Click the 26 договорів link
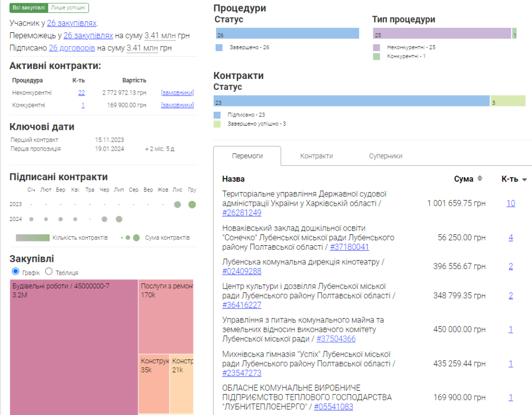The image size is (532, 415). pos(72,48)
